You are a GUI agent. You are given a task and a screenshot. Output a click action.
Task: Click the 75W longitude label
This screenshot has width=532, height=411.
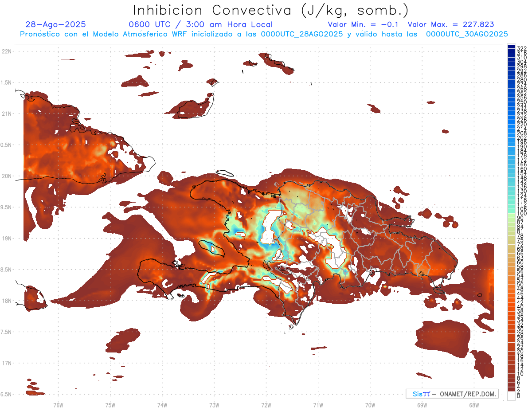tap(110, 405)
